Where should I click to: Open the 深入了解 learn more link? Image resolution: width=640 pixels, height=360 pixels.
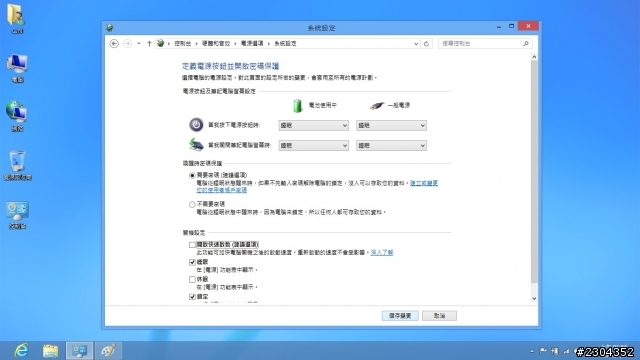pyautogui.click(x=382, y=253)
